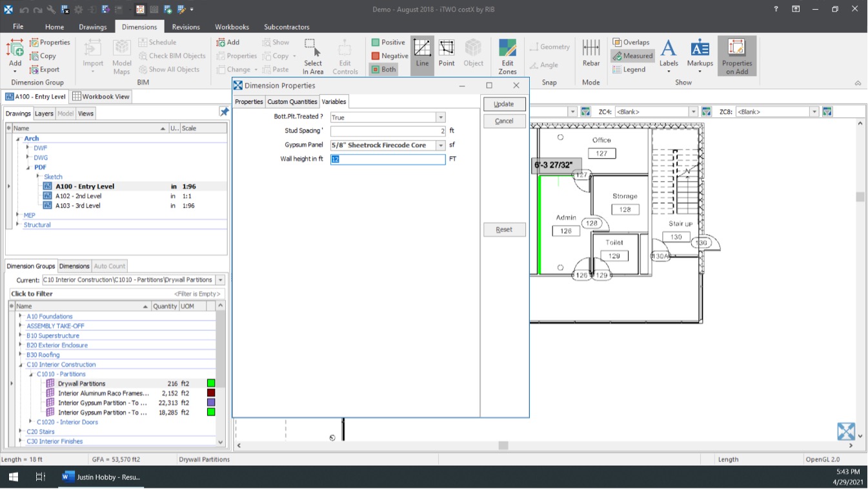The width and height of the screenshot is (868, 489).
Task: Open the Gypsum Panel dropdown
Action: (441, 145)
